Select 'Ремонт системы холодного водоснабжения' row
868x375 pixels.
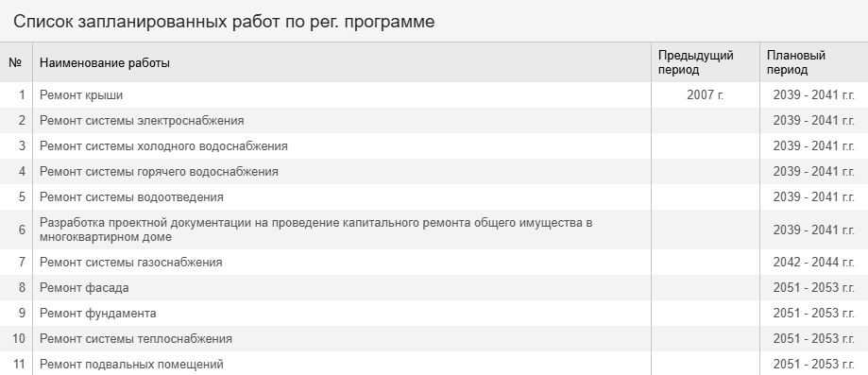tap(434, 146)
